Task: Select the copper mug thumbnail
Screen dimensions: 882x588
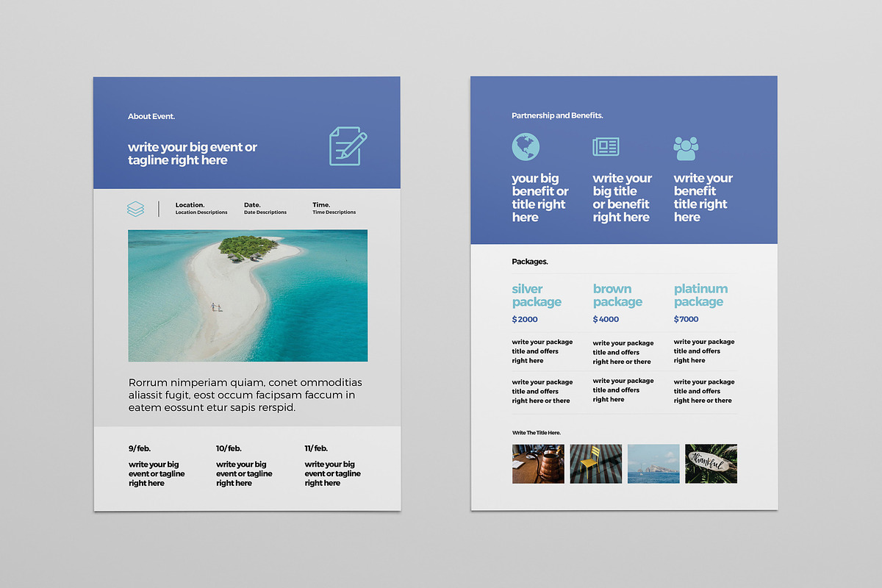Action: coord(538,464)
